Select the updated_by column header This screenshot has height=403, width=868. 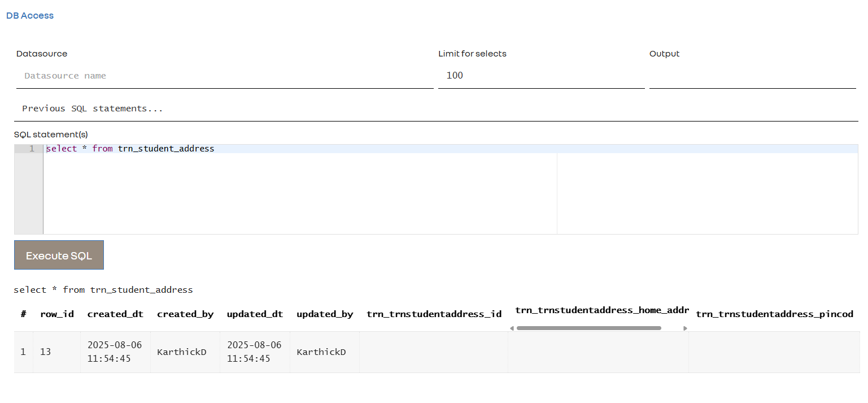(325, 314)
